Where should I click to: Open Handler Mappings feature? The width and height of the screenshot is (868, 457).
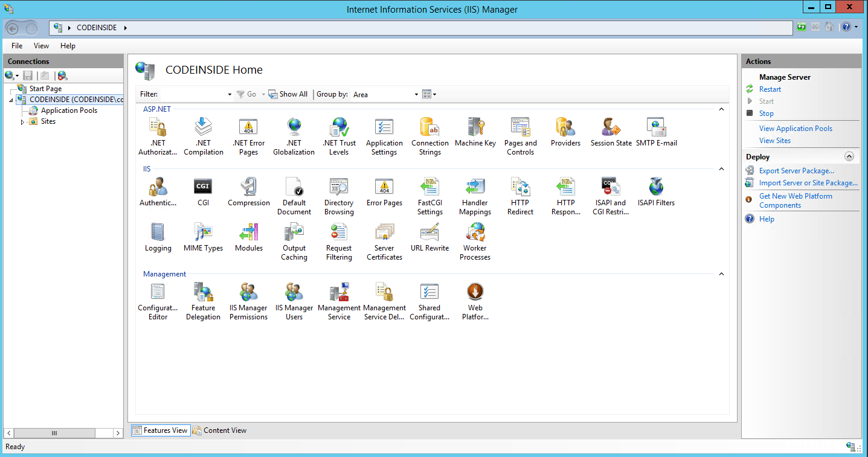pyautogui.click(x=475, y=196)
